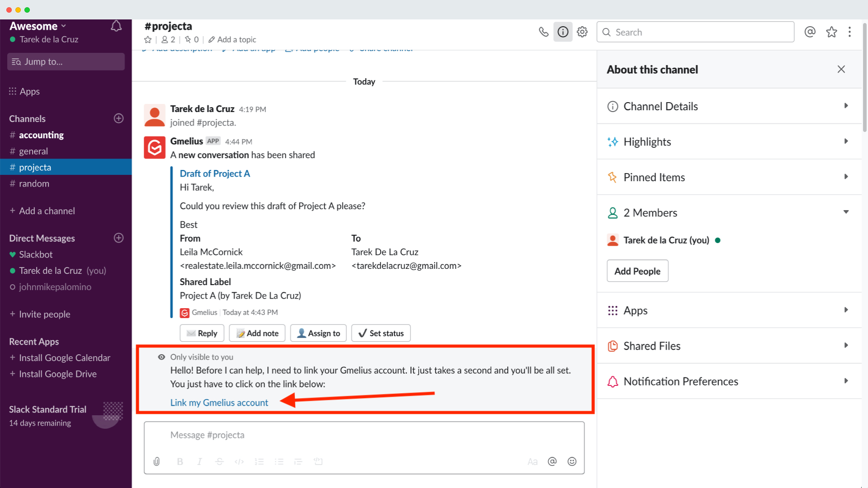Click Invite people in the sidebar

40,314
